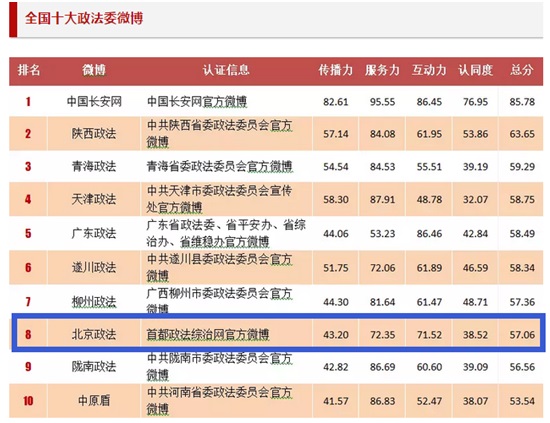
Task: Click 认同度 value 32.07 for 天津政法
Action: click(475, 200)
